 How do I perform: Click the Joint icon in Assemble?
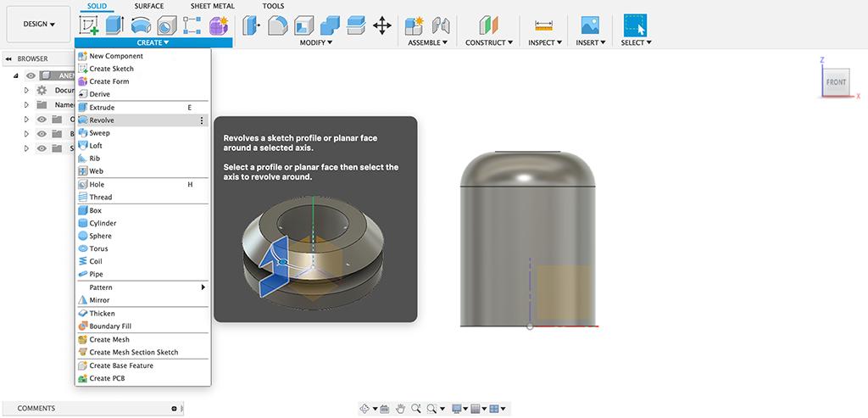[441, 25]
